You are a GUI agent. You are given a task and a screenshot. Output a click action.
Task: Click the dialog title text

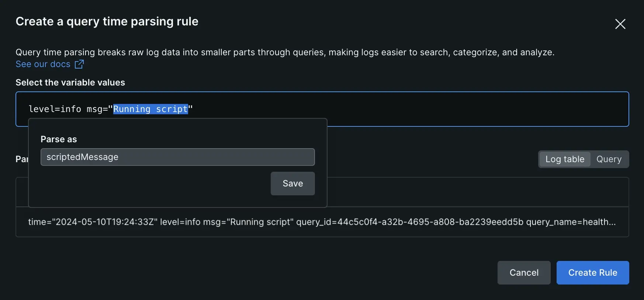(107, 21)
